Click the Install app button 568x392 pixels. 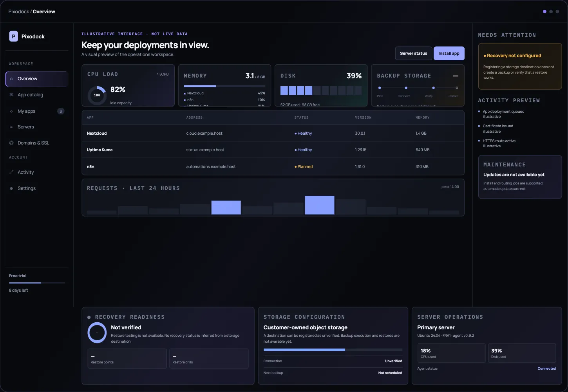pyautogui.click(x=449, y=53)
